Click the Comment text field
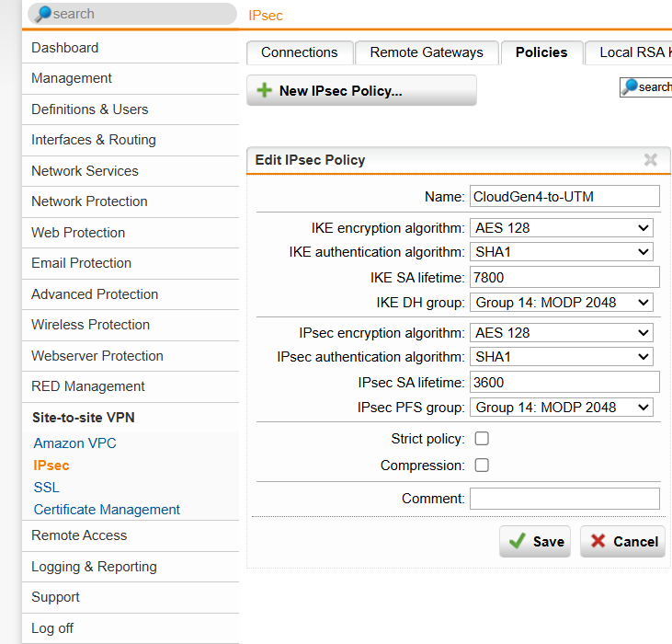The height and width of the screenshot is (644, 672). tap(564, 499)
